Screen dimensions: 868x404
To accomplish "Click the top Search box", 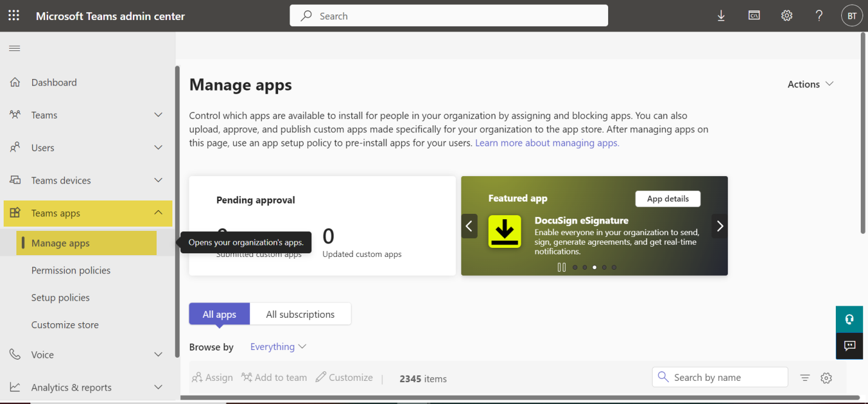I will pyautogui.click(x=449, y=16).
